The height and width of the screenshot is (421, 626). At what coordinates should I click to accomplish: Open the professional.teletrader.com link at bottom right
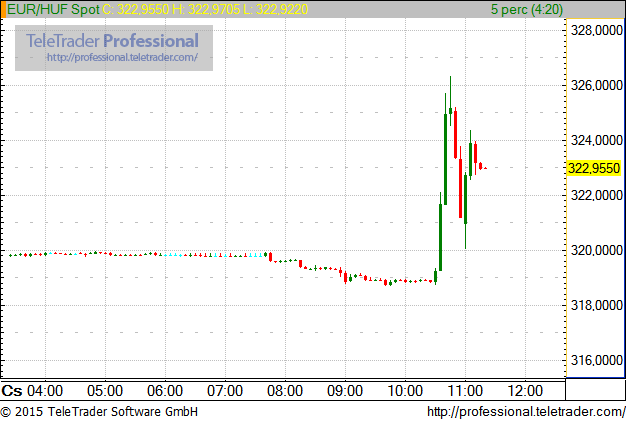526,411
